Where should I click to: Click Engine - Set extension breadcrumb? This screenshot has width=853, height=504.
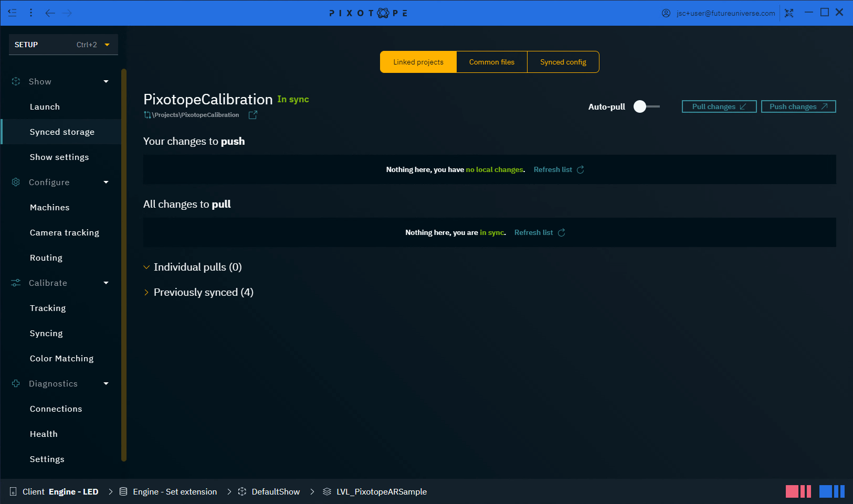(x=175, y=491)
